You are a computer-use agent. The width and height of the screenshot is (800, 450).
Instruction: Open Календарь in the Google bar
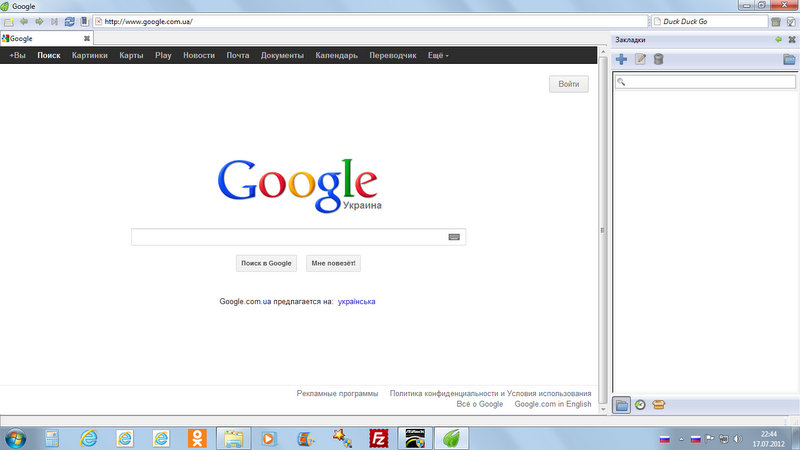(x=336, y=55)
